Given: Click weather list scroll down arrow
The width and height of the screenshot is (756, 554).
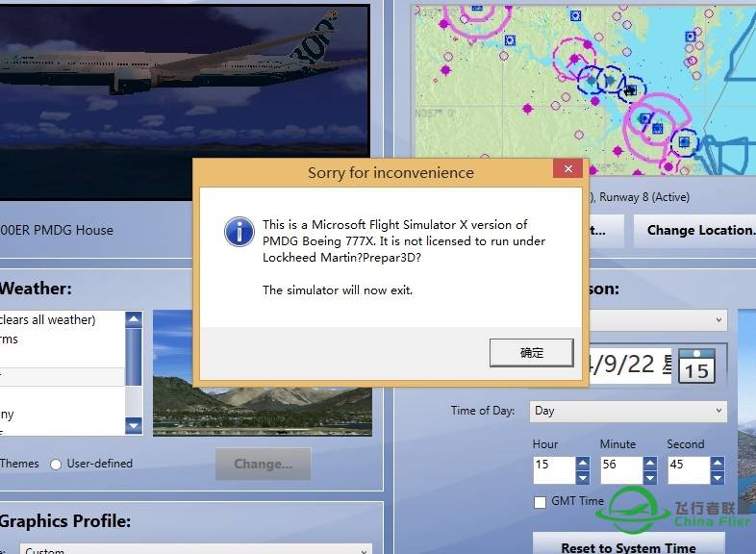Looking at the screenshot, I should pyautogui.click(x=134, y=426).
